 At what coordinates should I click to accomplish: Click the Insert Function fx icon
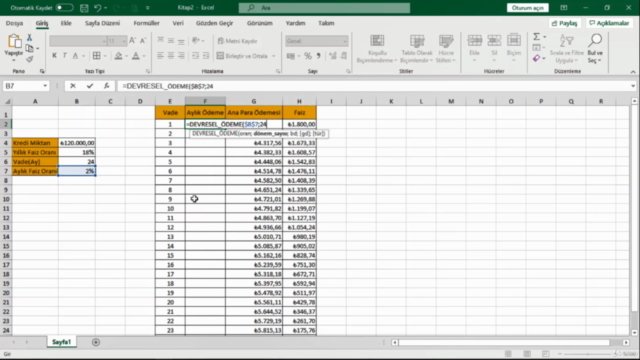(107, 86)
